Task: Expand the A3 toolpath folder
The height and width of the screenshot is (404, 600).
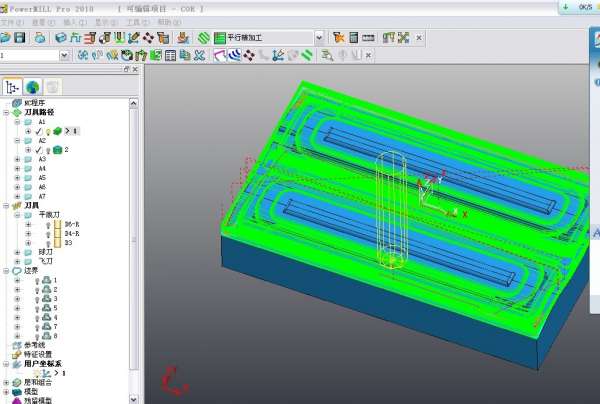Action: point(17,159)
